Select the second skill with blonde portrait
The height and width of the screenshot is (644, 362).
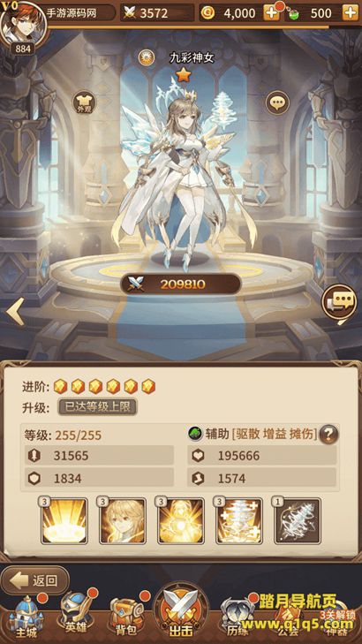click(x=122, y=521)
